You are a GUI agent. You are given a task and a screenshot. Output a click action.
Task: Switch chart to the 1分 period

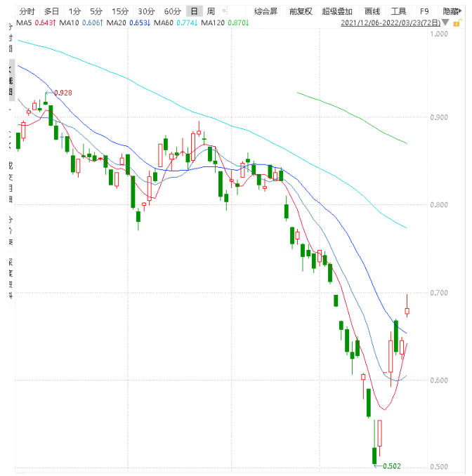tap(74, 11)
